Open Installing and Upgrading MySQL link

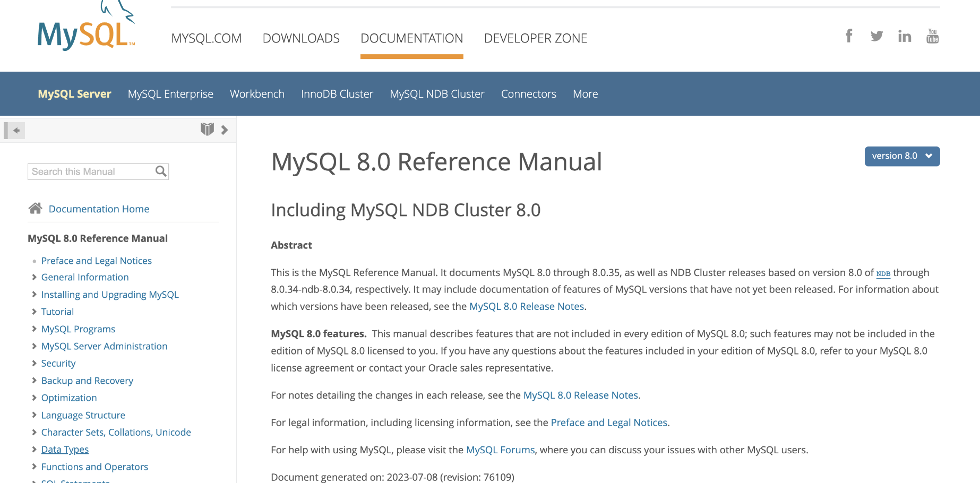110,294
